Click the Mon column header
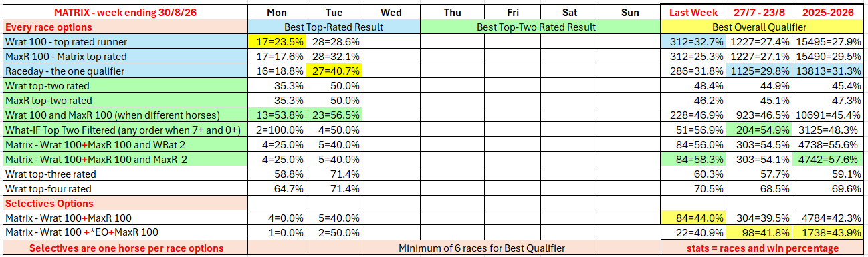This screenshot has width=868, height=257. click(x=276, y=13)
